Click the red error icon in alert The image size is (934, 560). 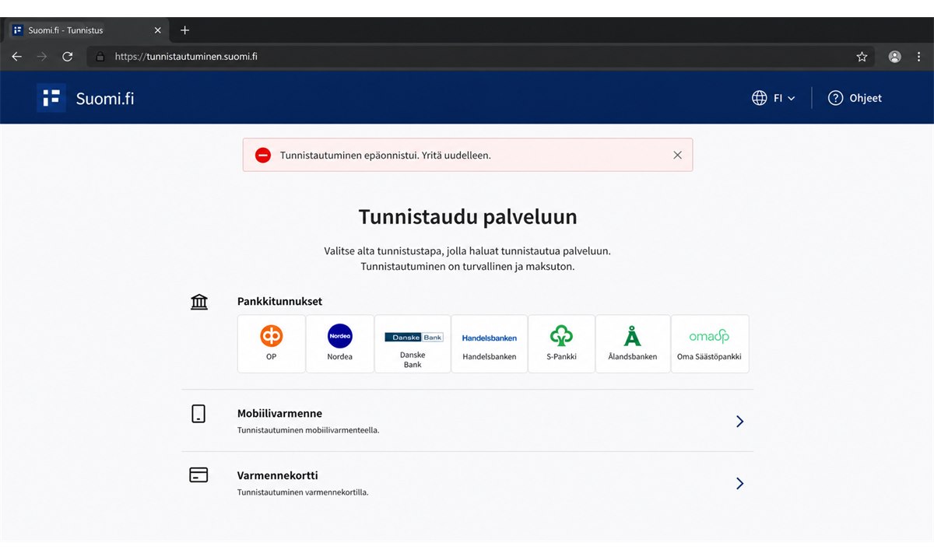(263, 156)
